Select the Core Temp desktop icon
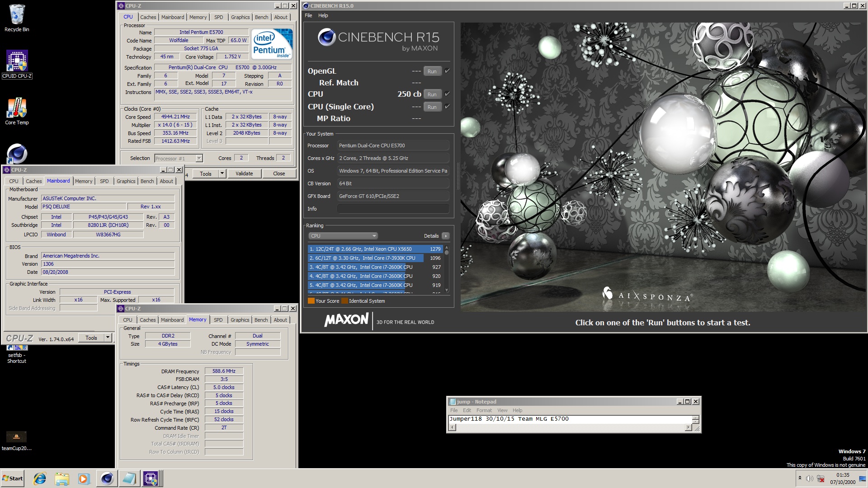Viewport: 868px width, 488px height. tap(17, 111)
